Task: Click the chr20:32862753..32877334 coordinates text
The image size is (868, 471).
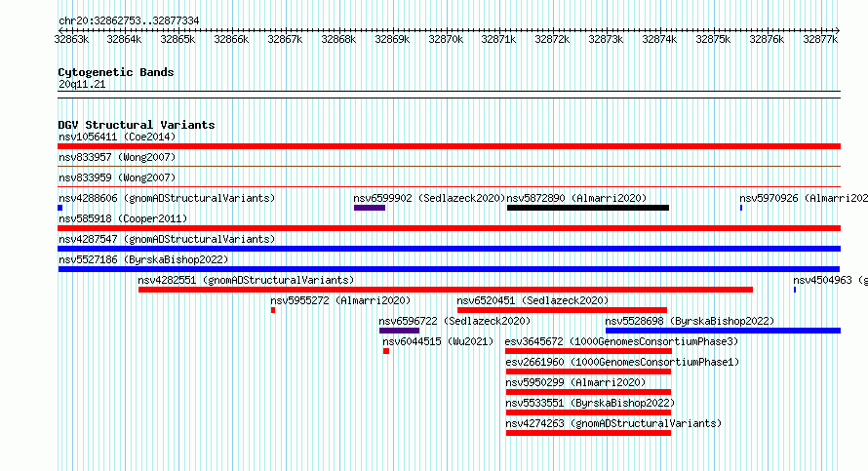Action: click(129, 20)
